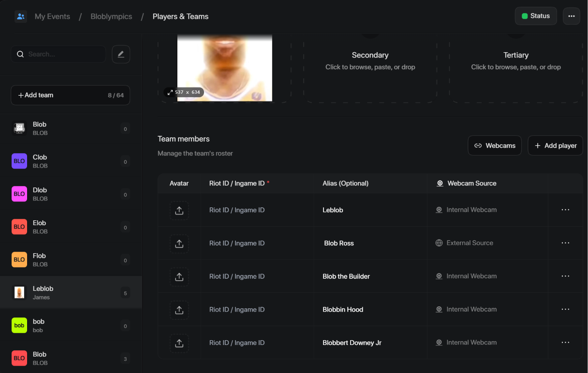Click the Add player button
588x373 pixels.
coord(555,145)
